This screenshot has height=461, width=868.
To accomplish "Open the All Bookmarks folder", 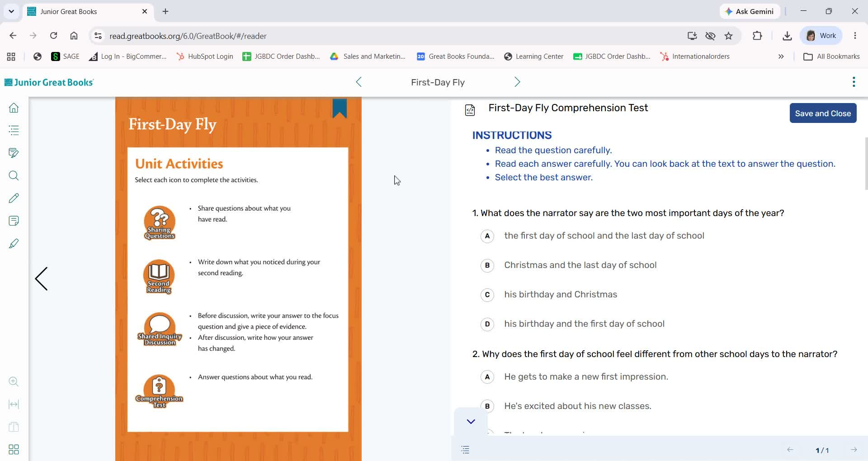I will click(831, 56).
